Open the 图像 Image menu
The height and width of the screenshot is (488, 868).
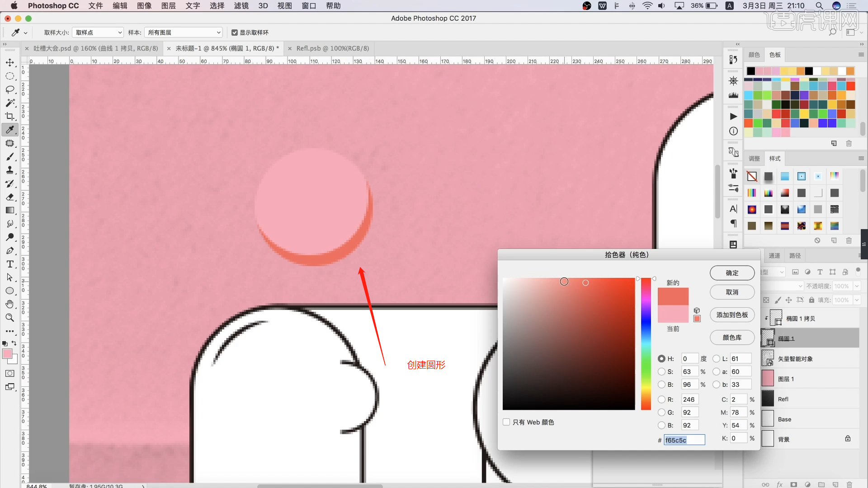(x=144, y=6)
